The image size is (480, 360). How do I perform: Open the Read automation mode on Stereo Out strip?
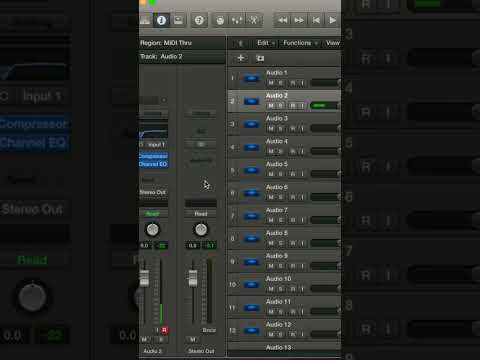[x=201, y=214]
